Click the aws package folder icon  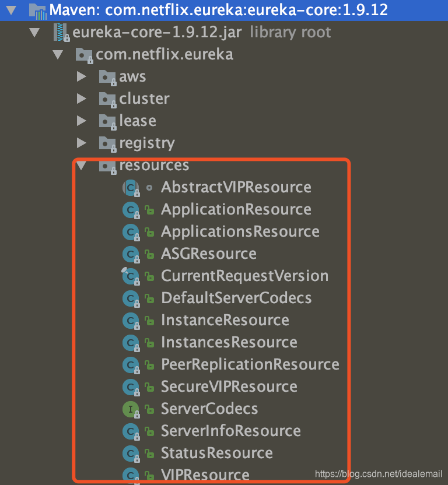(x=108, y=78)
